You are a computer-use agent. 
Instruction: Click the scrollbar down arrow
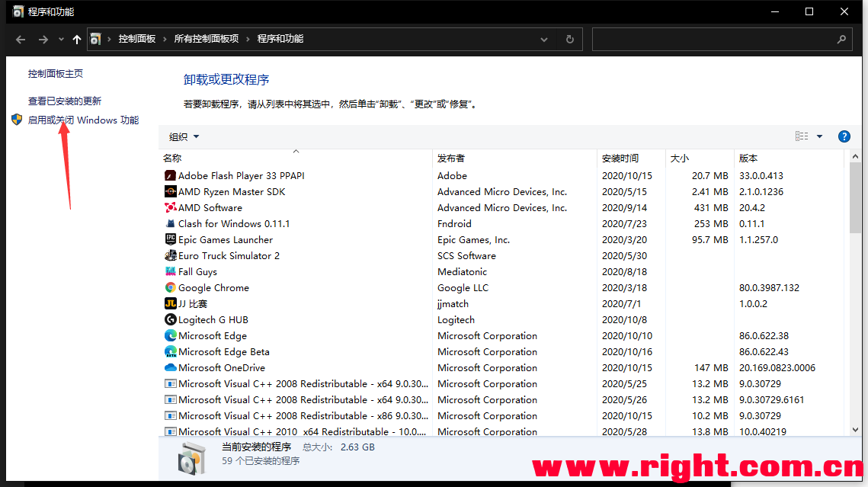click(x=855, y=429)
